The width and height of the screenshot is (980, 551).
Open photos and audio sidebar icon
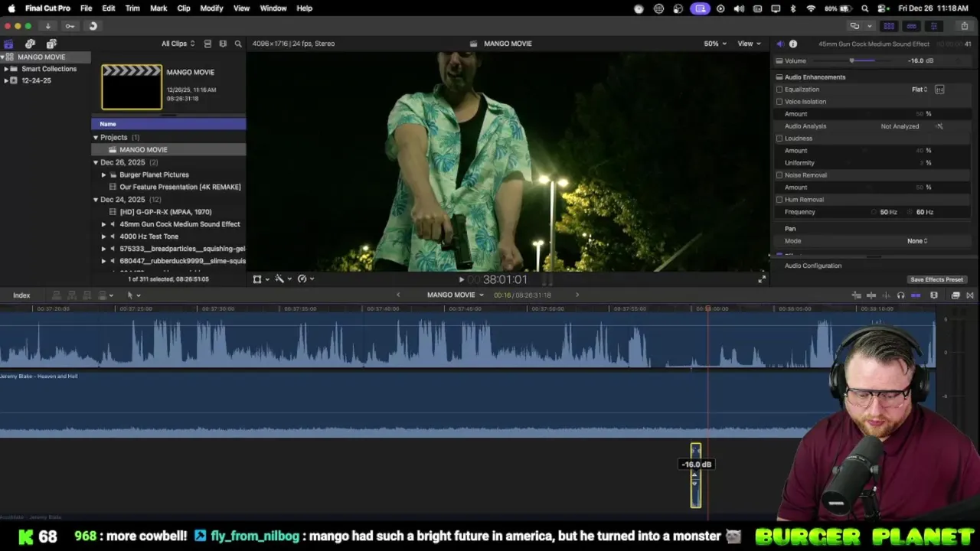tap(30, 44)
